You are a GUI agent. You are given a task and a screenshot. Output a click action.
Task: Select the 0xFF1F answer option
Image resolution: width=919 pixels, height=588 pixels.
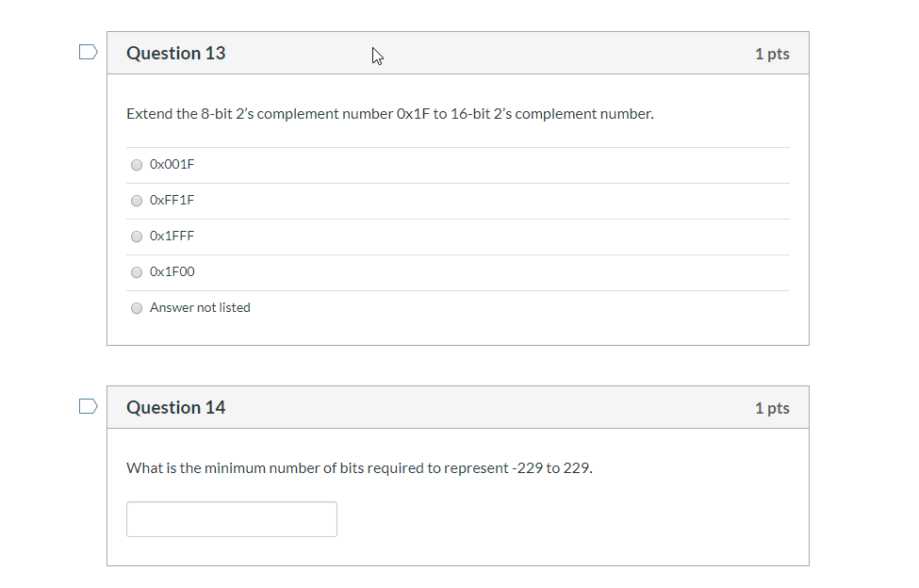pos(136,200)
